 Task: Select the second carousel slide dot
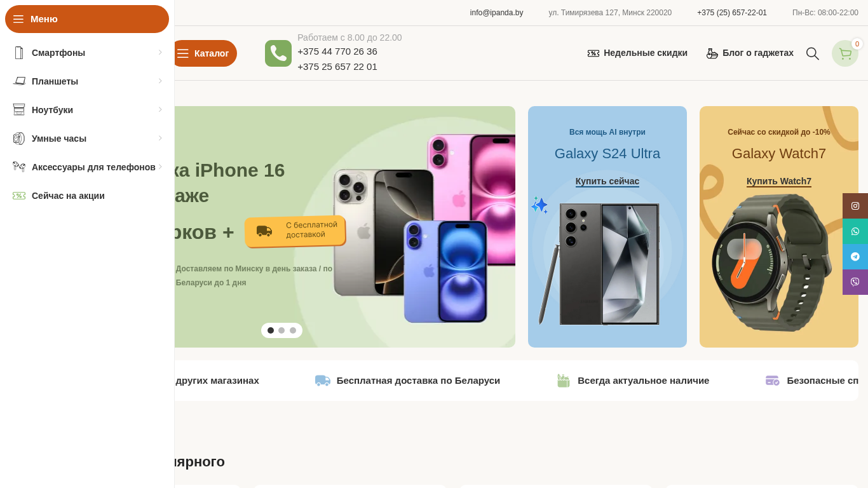tap(281, 330)
